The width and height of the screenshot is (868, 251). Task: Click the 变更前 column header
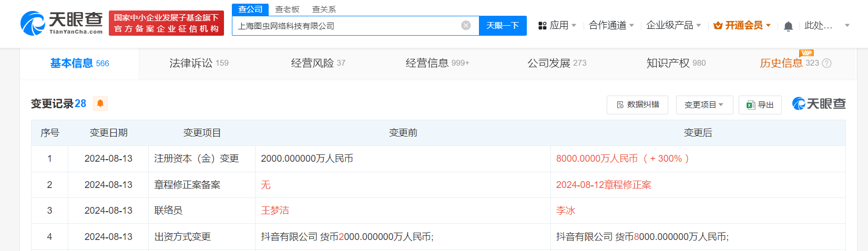403,133
